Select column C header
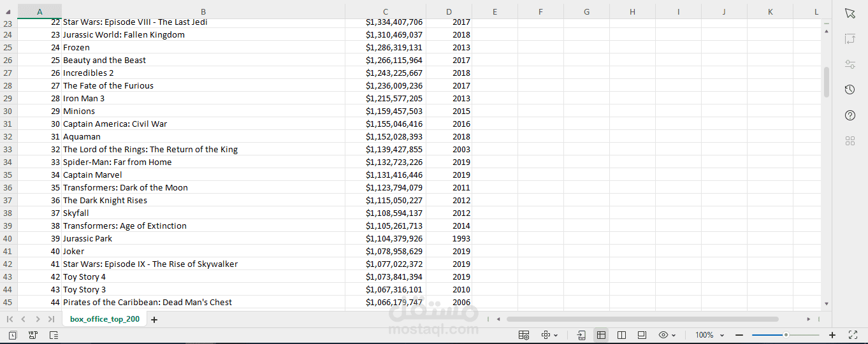 (x=386, y=11)
